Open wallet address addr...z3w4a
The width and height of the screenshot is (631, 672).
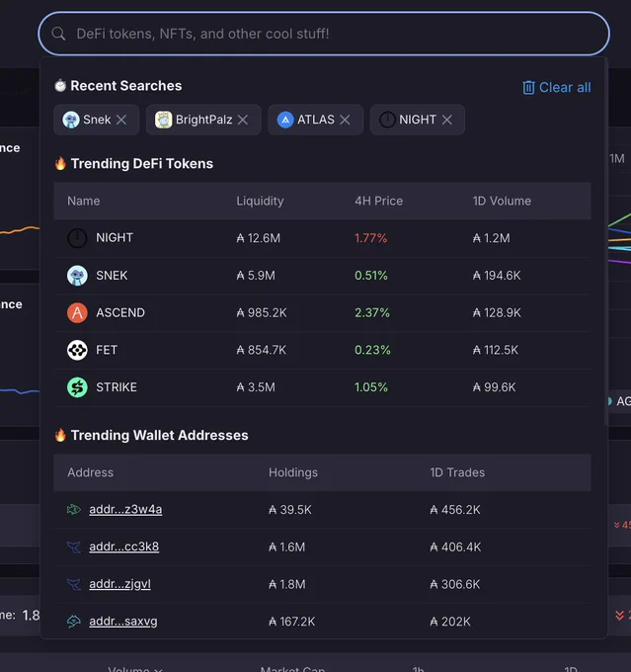(125, 509)
